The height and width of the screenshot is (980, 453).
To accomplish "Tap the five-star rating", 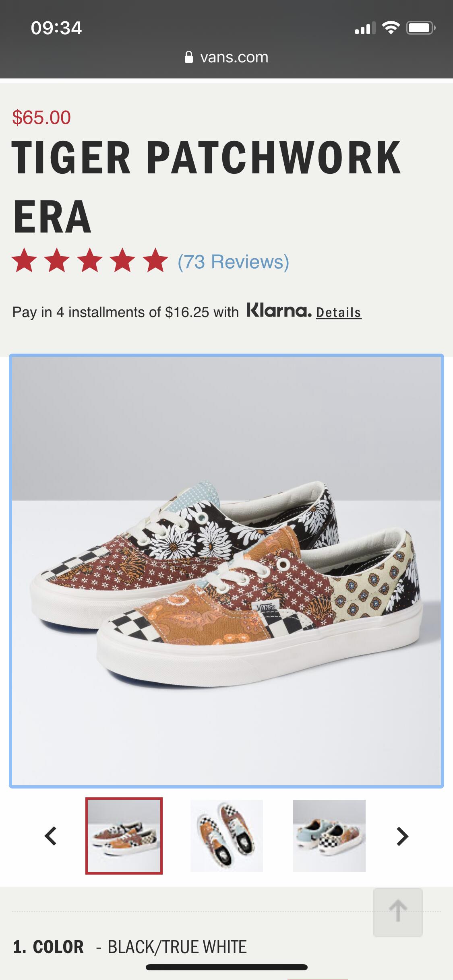I will (x=90, y=261).
